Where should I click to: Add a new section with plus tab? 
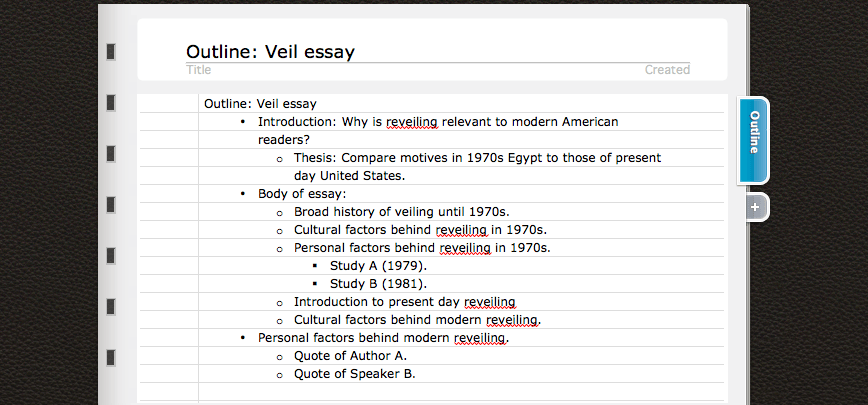(755, 207)
